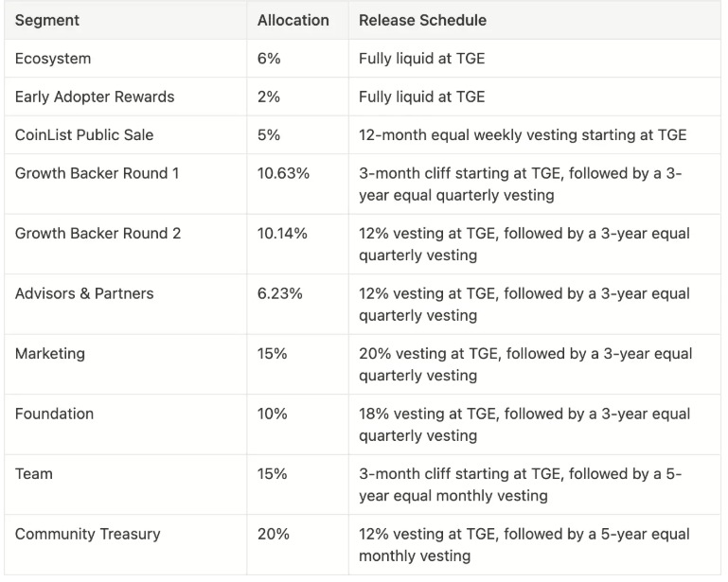Click the Foundation segment cell
The image size is (728, 582).
click(54, 414)
